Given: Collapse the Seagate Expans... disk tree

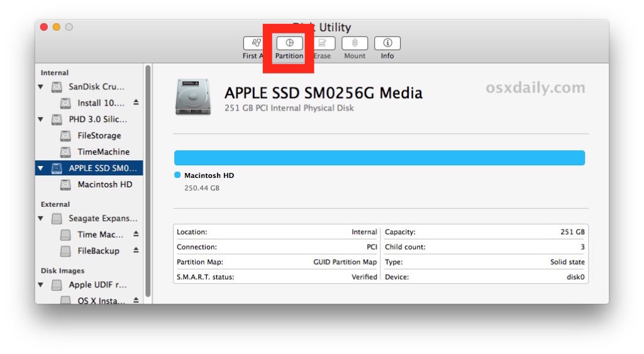Looking at the screenshot, I should 41,218.
